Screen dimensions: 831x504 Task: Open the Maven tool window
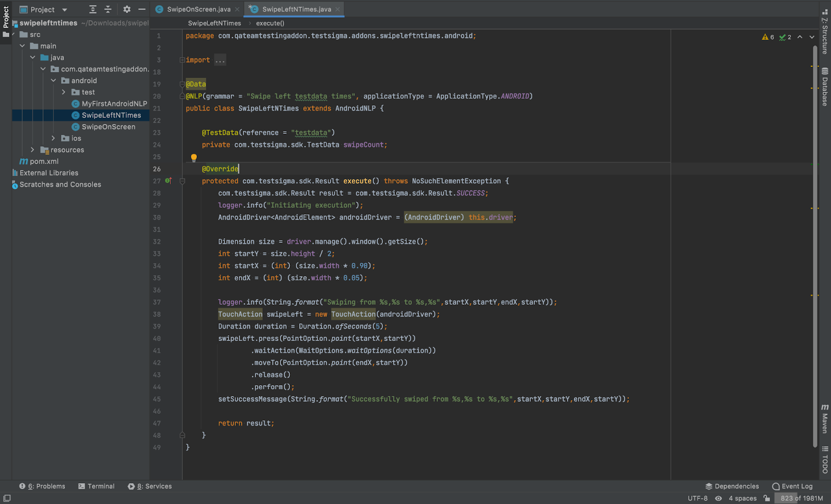pyautogui.click(x=825, y=418)
